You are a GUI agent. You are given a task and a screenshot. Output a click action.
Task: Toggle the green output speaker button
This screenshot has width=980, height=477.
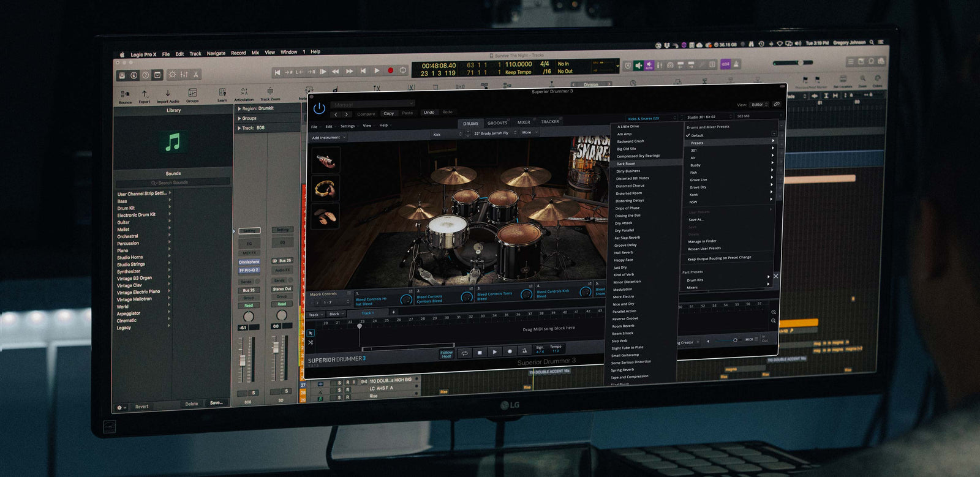click(x=639, y=65)
